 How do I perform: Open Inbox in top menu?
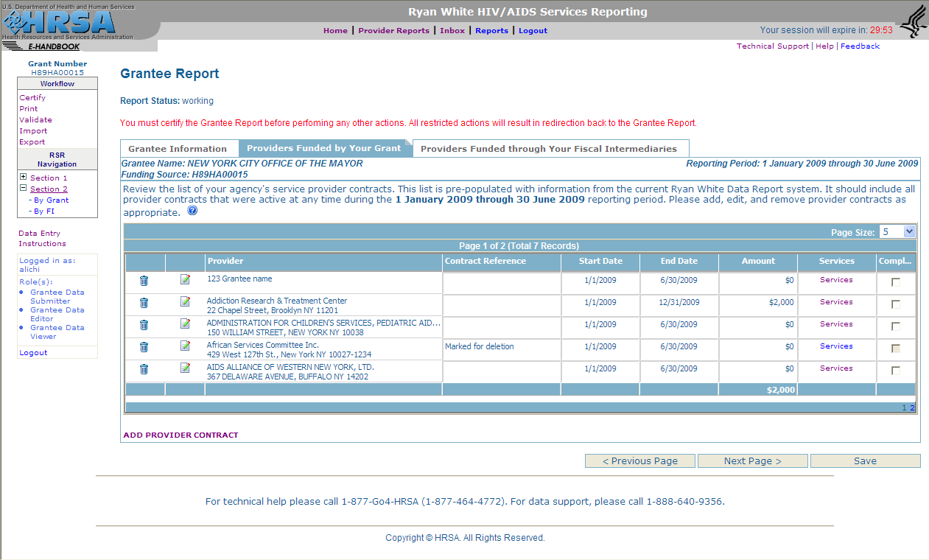[x=452, y=31]
